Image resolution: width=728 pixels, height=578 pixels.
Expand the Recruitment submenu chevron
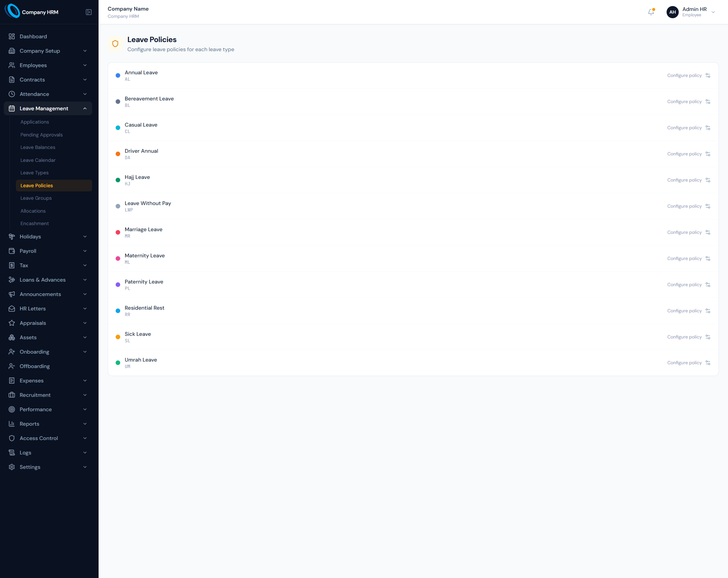pos(85,395)
